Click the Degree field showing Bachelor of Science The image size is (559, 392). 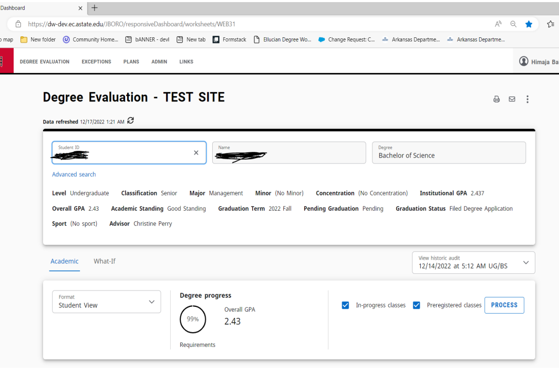tap(449, 153)
